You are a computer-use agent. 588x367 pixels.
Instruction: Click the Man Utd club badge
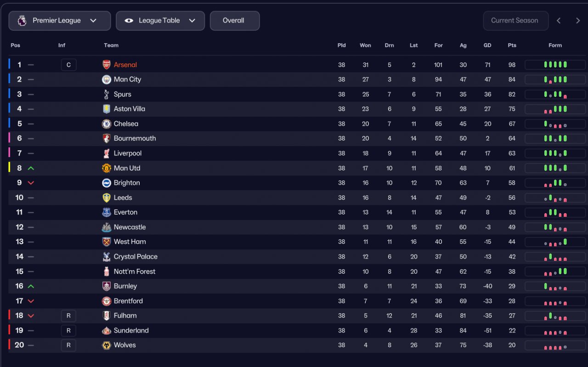click(x=107, y=168)
